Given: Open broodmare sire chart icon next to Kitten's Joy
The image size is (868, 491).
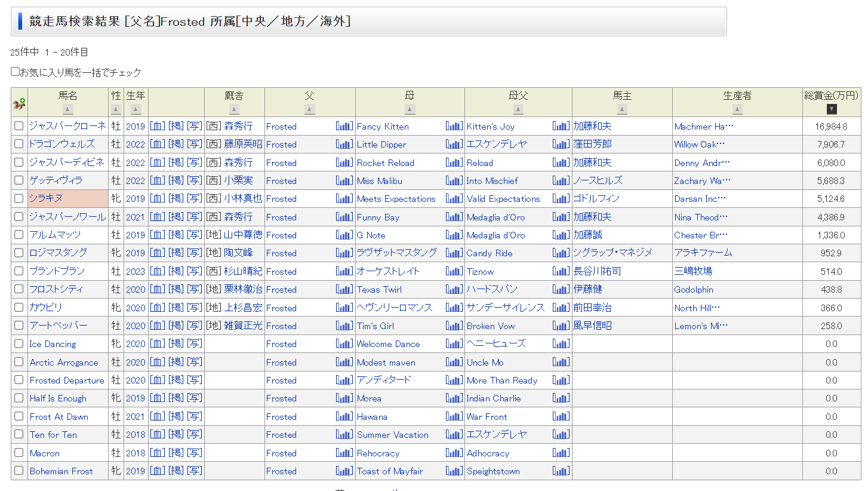Looking at the screenshot, I should pos(561,126).
